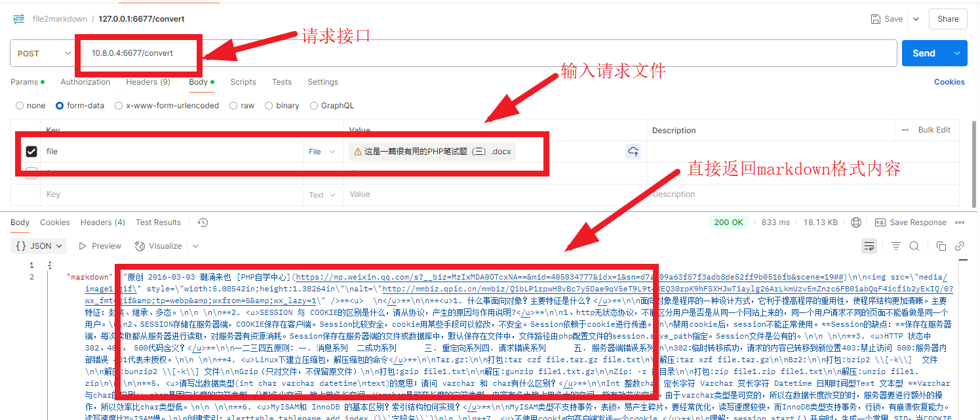Select the x-www-form-urlencoded body type
Image resolution: width=980 pixels, height=420 pixels.
(119, 106)
